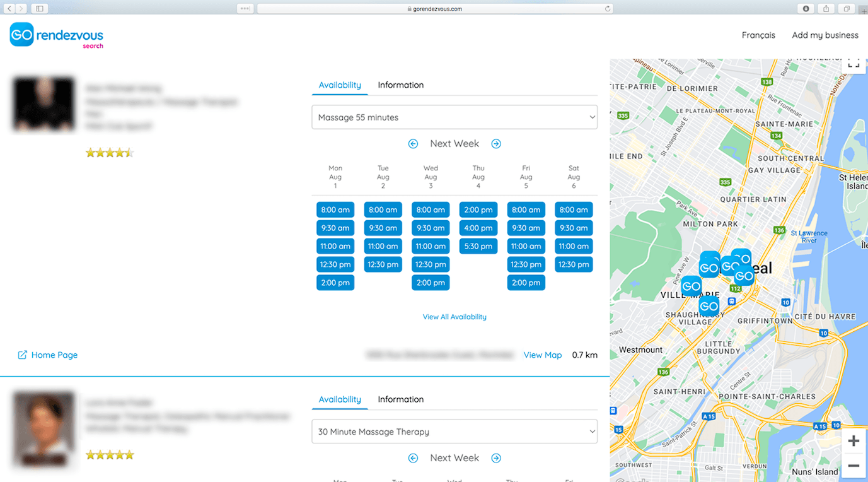Screen dimensions: 868x482
Task: Open Safari downloads icon
Action: pos(806,9)
